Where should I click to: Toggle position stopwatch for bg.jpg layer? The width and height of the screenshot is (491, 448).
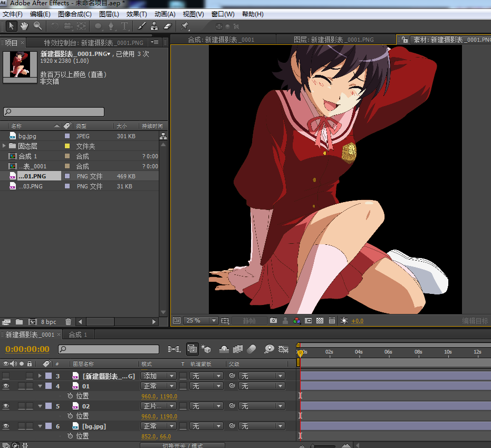click(x=70, y=436)
